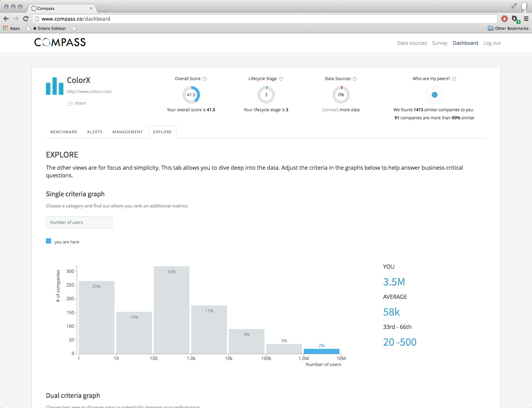Open the Apps grid in bookmarks bar
The height and width of the screenshot is (408, 532).
click(11, 28)
